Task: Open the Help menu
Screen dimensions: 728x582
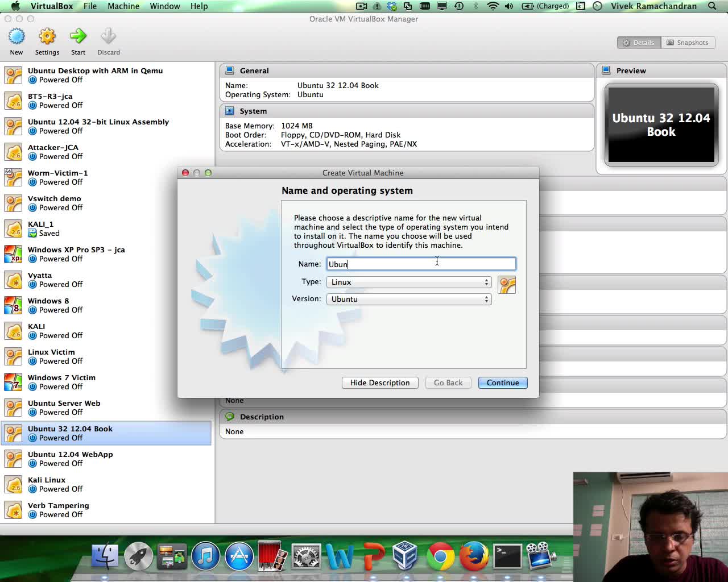Action: pyautogui.click(x=199, y=6)
